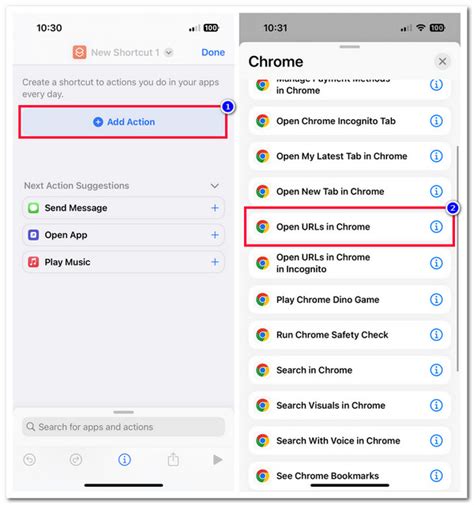Add the Send Message suggestion with plus
The height and width of the screenshot is (505, 474).
[x=215, y=208]
